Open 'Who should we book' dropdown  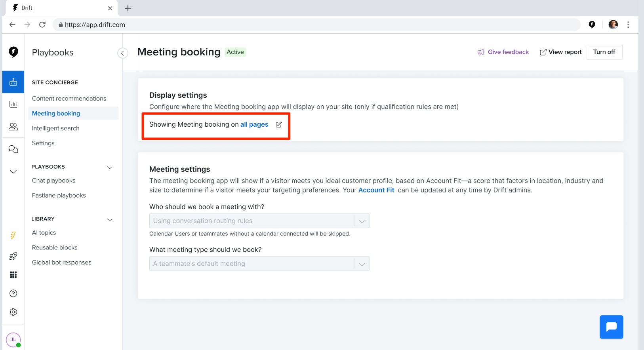tap(259, 221)
